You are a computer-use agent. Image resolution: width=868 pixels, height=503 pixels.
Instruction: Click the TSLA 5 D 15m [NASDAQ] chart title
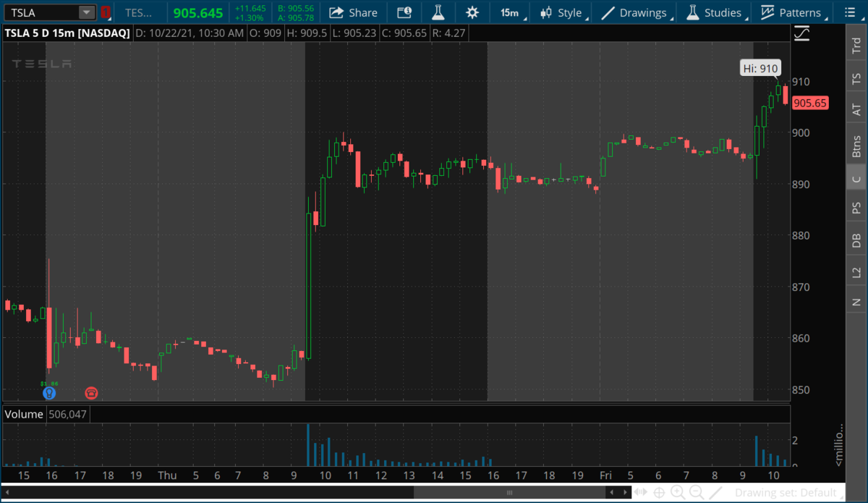[67, 33]
